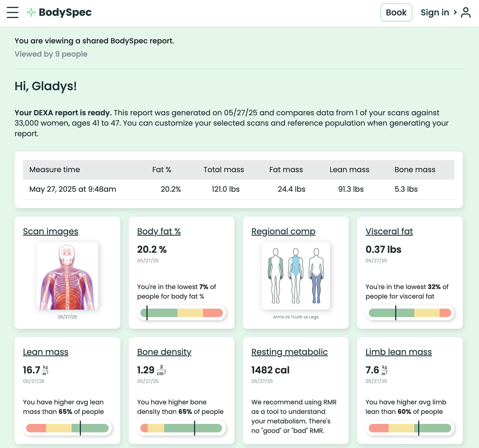Open the DEXA skeleton scan thumbnail
The width and height of the screenshot is (479, 448).
pos(67,276)
